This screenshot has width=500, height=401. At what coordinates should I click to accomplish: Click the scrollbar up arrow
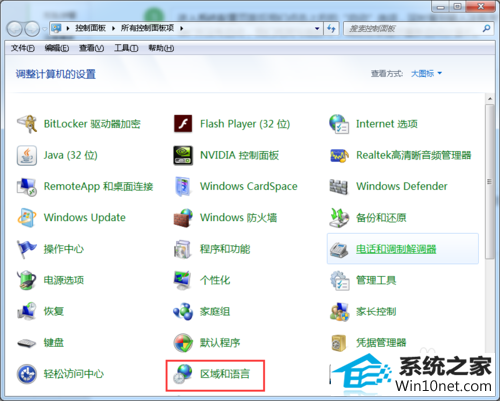coord(490,99)
